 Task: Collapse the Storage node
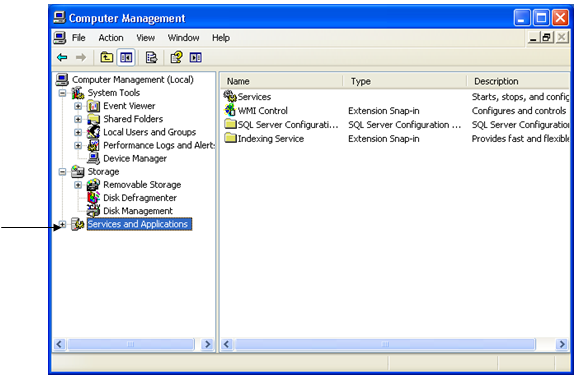(62, 172)
